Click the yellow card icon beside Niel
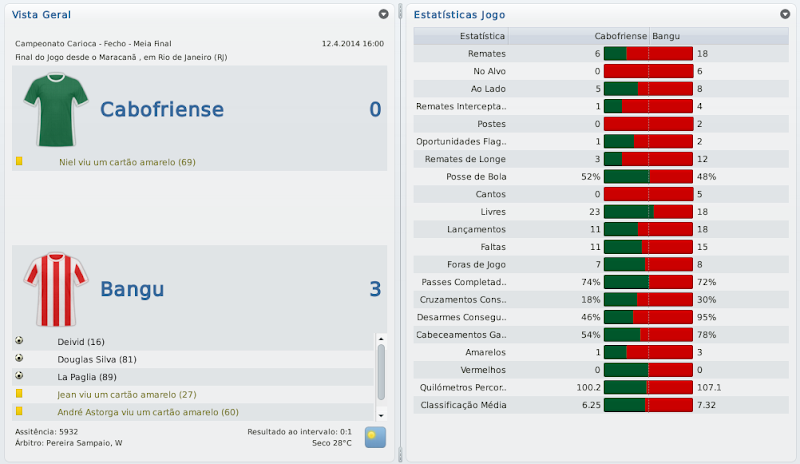Screen dimensions: 800x464 tap(19, 161)
